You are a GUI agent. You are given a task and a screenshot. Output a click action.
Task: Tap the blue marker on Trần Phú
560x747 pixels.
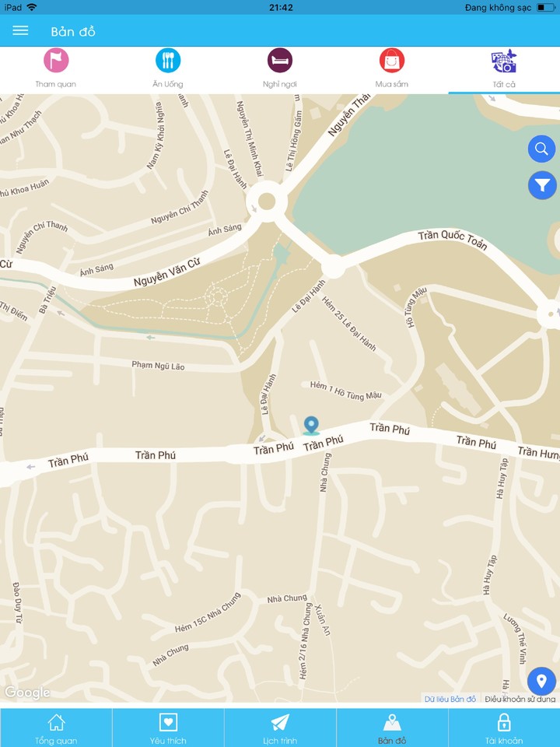311,426
